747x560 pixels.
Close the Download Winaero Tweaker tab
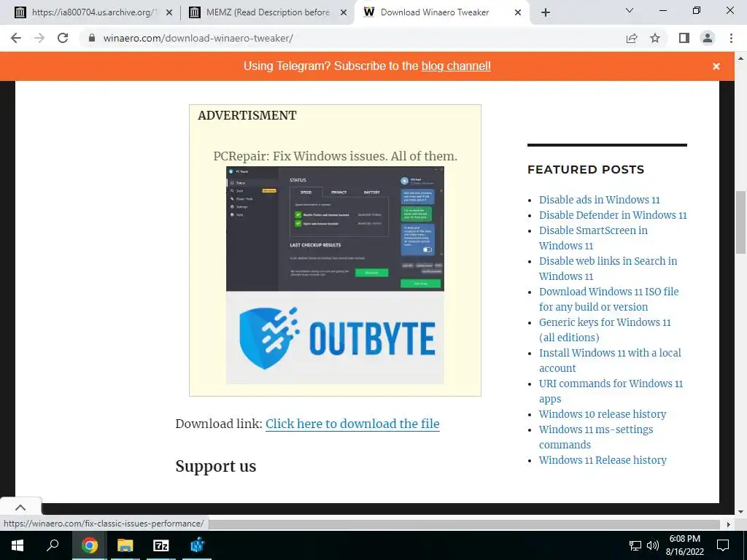(x=518, y=12)
